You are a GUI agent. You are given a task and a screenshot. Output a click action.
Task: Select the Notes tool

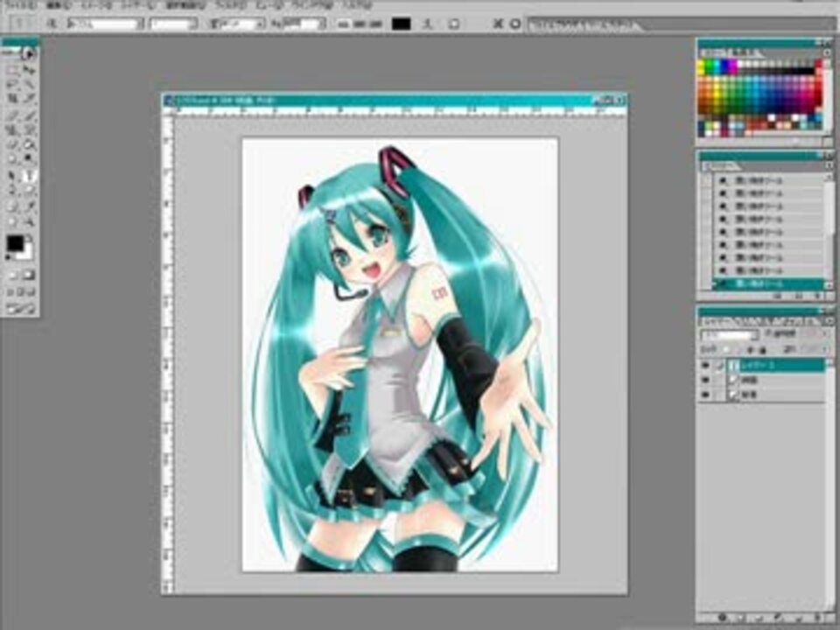click(12, 206)
